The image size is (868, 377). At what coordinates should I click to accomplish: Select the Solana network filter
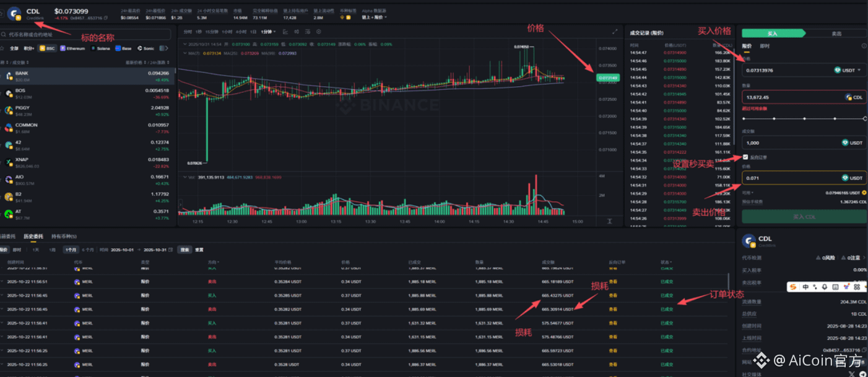click(100, 48)
